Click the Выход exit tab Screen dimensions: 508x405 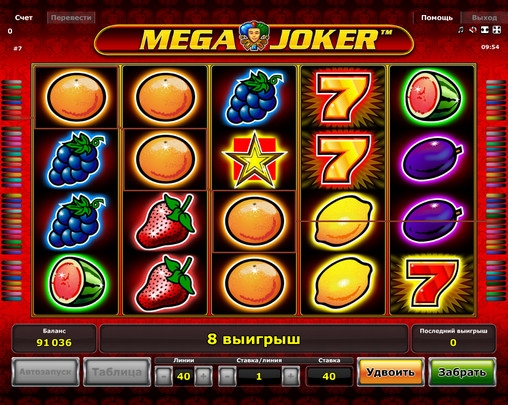tap(484, 18)
